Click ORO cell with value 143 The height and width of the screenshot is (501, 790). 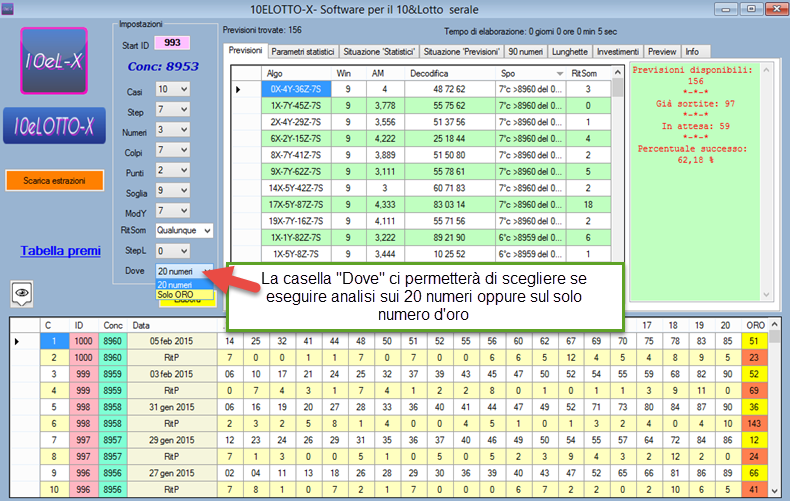754,424
